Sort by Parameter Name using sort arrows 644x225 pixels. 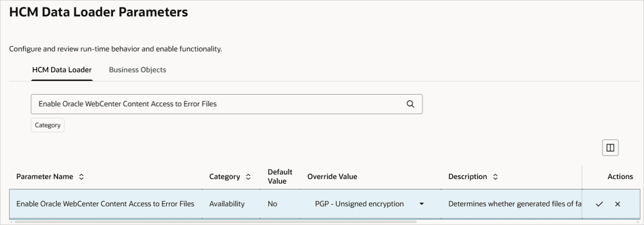tap(81, 177)
